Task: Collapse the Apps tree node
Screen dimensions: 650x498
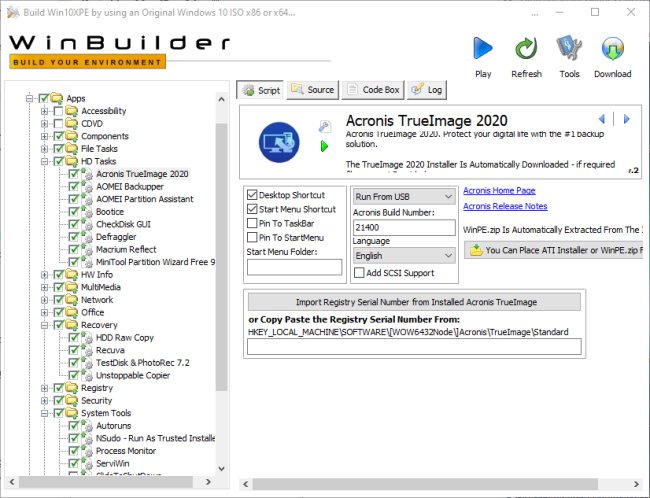Action: [29, 99]
